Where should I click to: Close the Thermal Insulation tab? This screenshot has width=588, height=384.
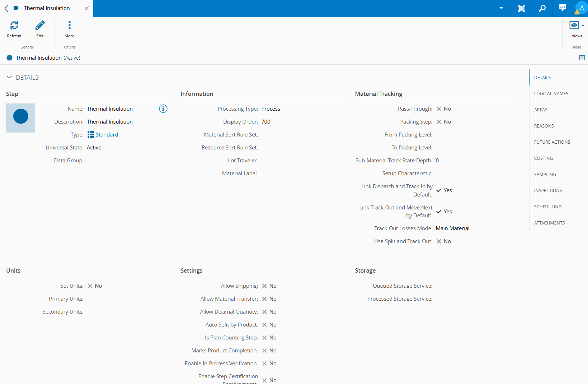pyautogui.click(x=86, y=8)
